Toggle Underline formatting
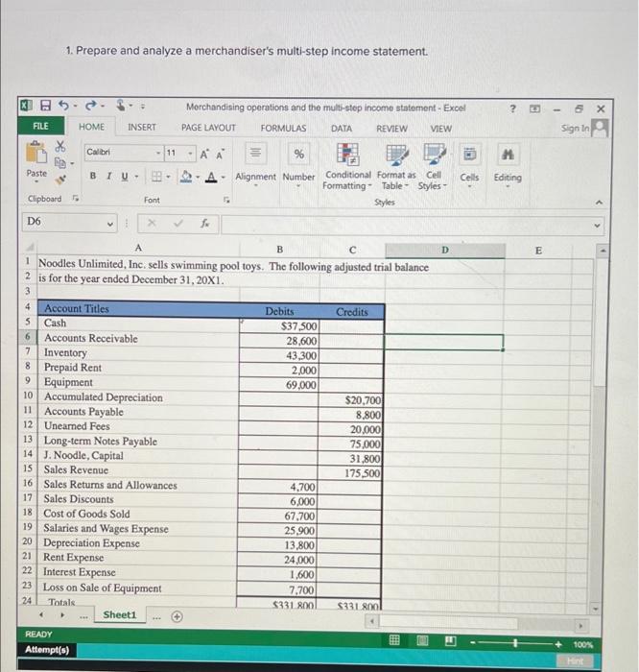Screen dimensions: 639x672 pyautogui.click(x=125, y=176)
